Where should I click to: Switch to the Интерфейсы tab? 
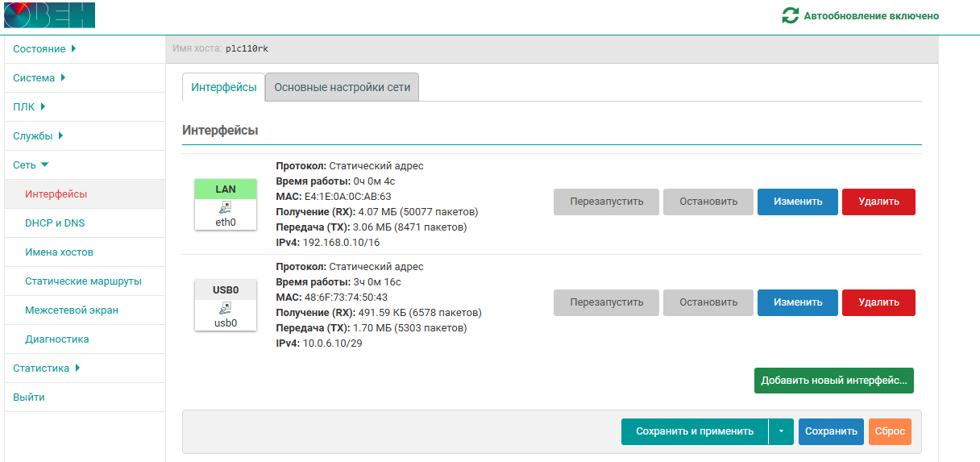[224, 87]
